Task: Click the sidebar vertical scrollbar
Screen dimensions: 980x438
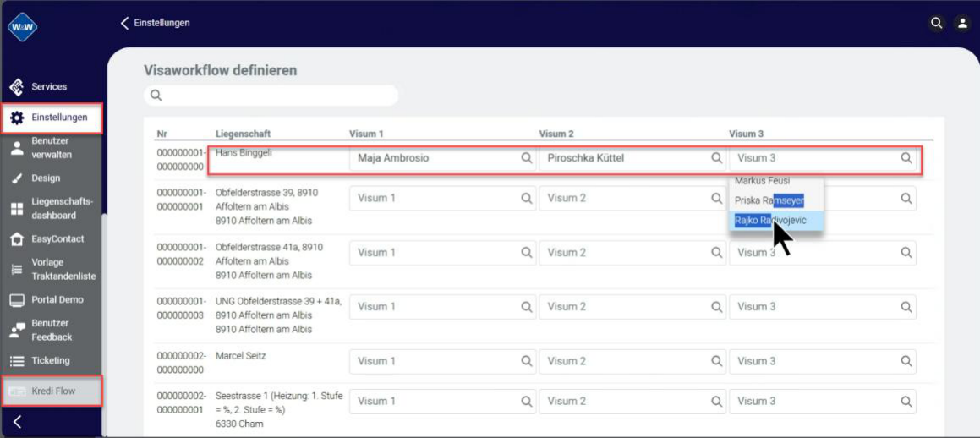Action: (x=104, y=325)
